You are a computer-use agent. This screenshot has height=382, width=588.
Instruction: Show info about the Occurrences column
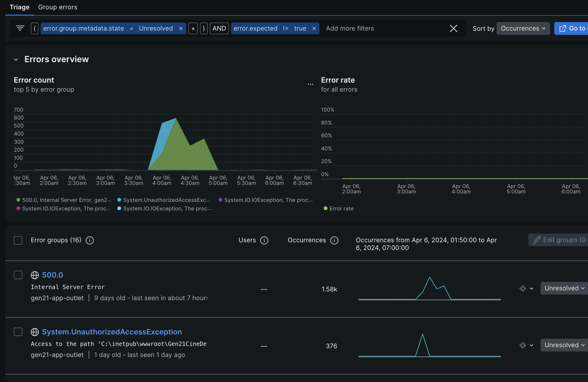click(x=334, y=240)
